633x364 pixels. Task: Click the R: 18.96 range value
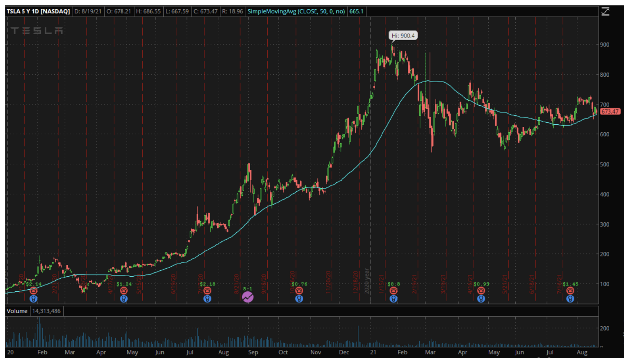232,11
